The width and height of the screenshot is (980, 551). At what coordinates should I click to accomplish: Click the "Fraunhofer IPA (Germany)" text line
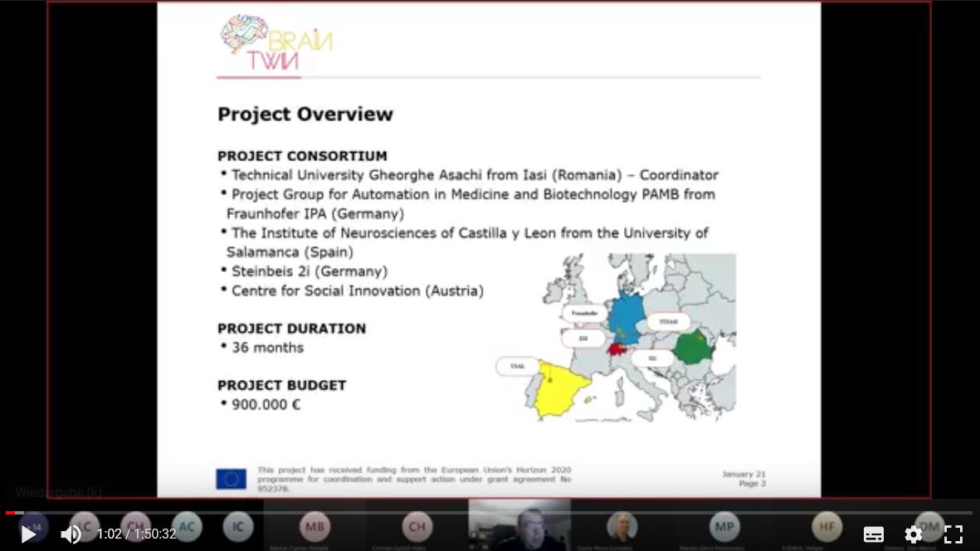pyautogui.click(x=315, y=214)
